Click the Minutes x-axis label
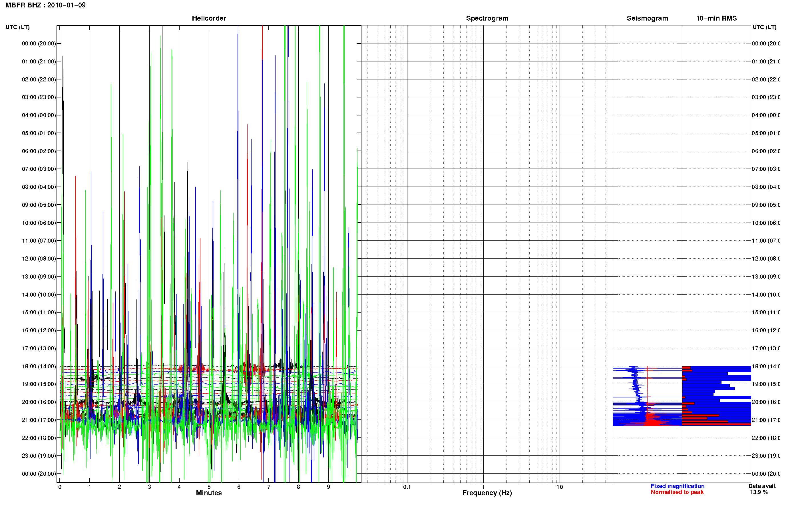This screenshot has width=812, height=508. point(209,493)
